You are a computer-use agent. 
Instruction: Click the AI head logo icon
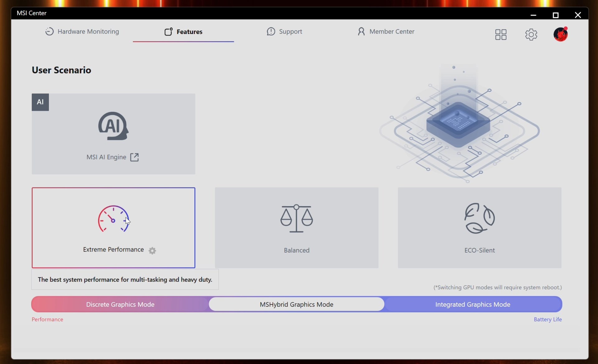click(x=113, y=126)
